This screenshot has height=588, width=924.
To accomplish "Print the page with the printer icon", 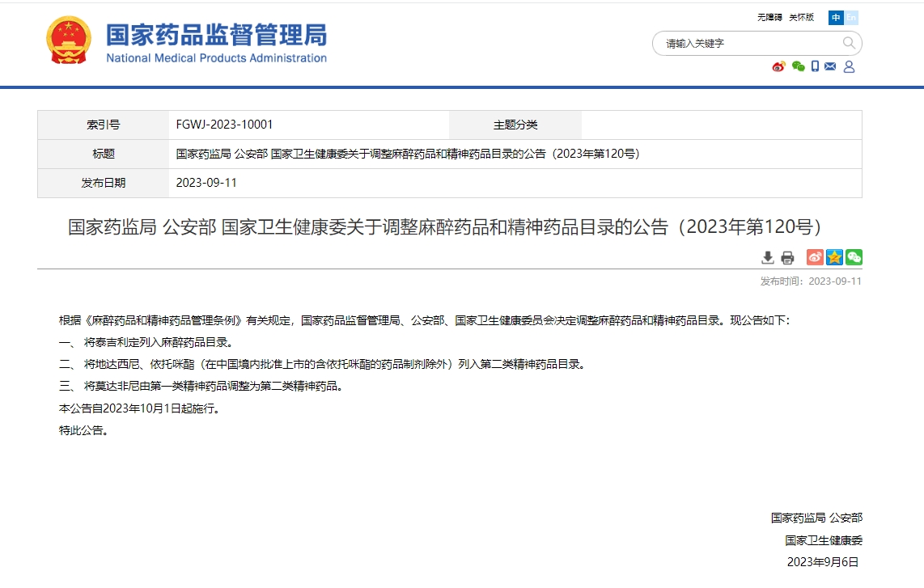I will tap(787, 257).
